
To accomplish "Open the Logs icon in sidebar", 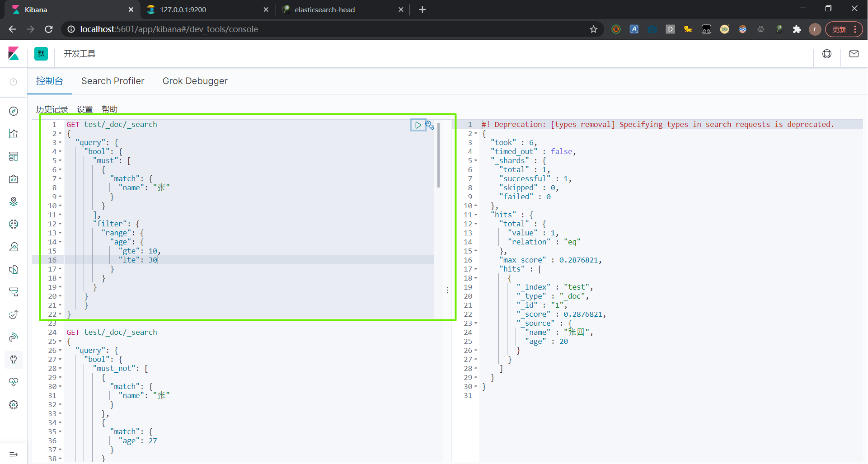I will click(x=14, y=269).
